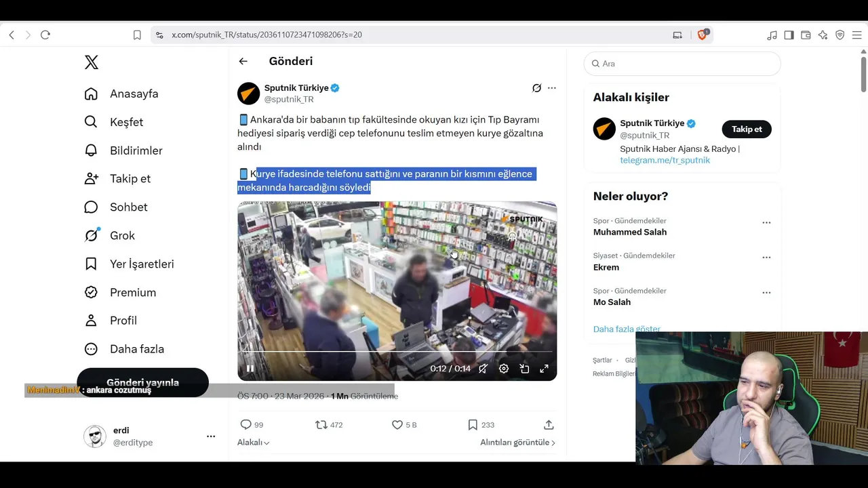
Task: Open more options for Muhammed Salah trend
Action: click(x=766, y=223)
